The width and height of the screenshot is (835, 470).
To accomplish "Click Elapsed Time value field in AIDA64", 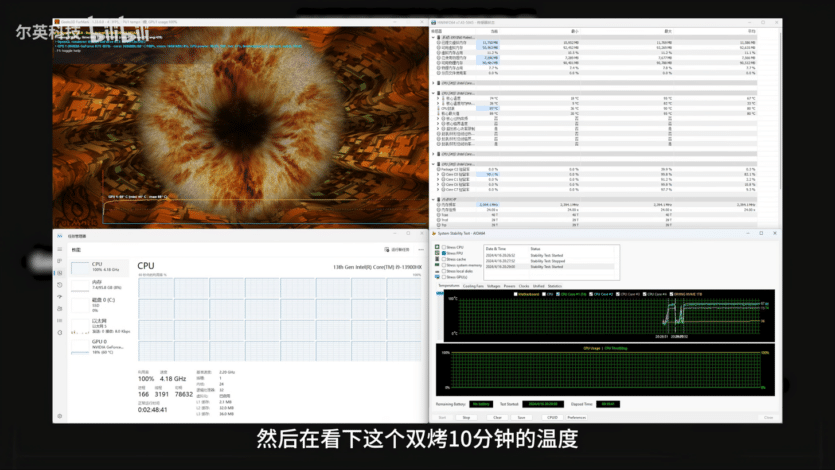I will pyautogui.click(x=608, y=404).
